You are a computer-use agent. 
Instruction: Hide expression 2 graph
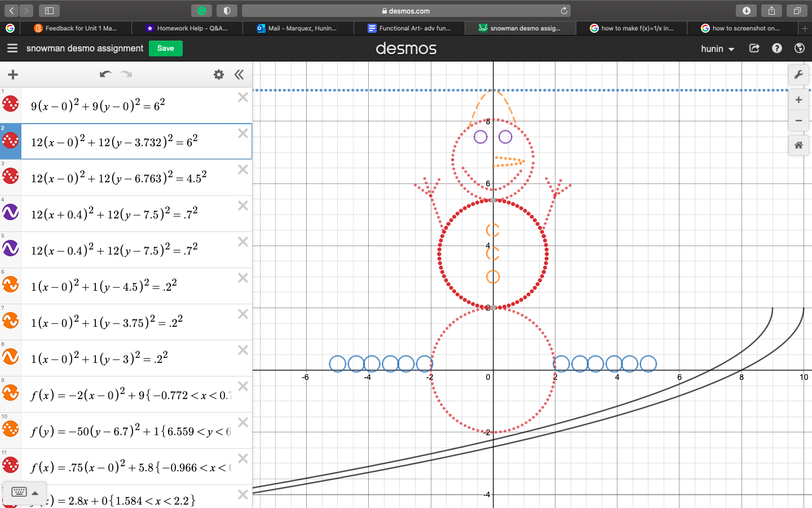11,140
